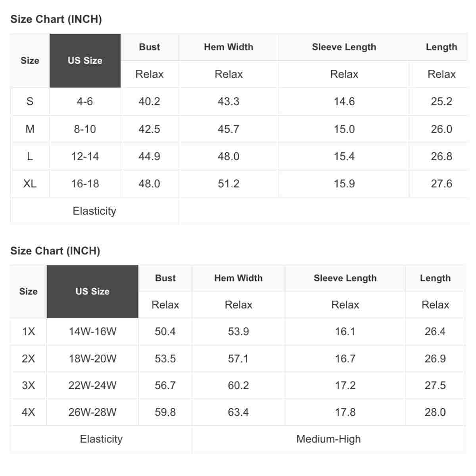Screen dimensions: 476x476
Task: Click the Hem Width header in top chart
Action: tap(228, 47)
